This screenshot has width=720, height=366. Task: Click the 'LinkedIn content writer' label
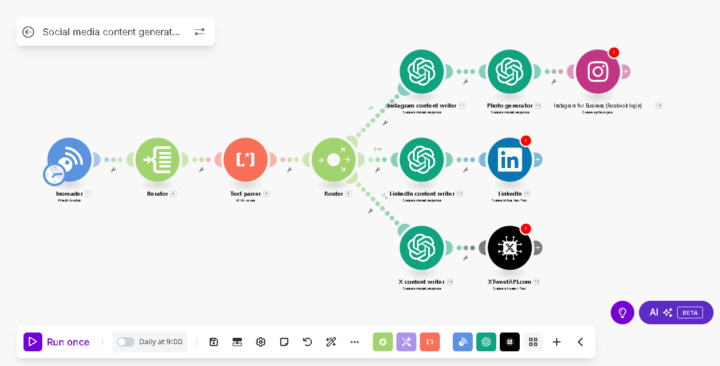[x=422, y=194]
